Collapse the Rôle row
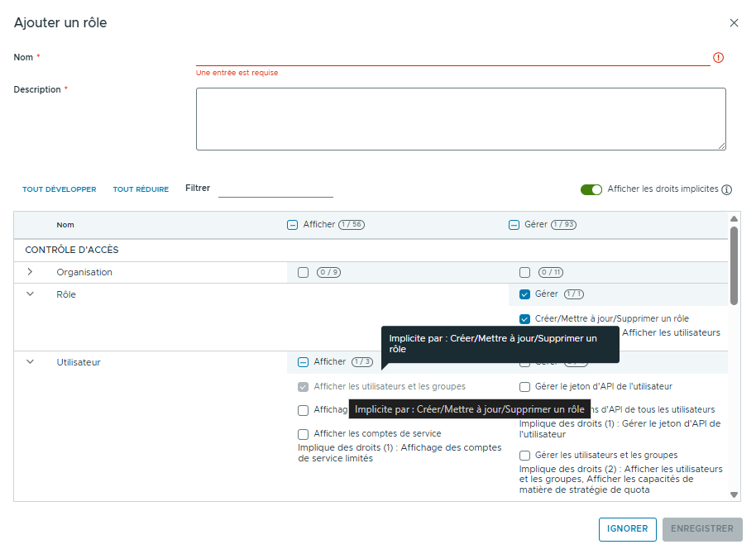 point(31,294)
